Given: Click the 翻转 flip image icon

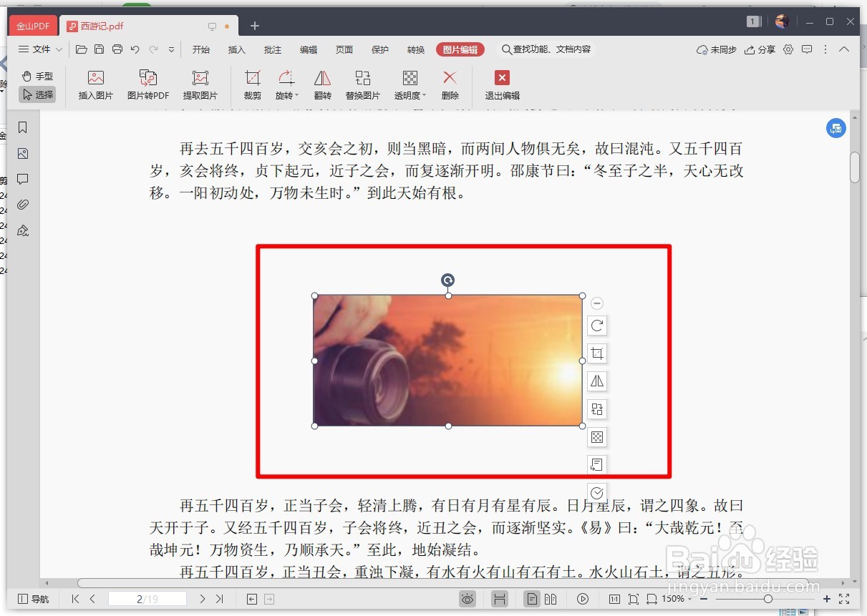Looking at the screenshot, I should coord(322,84).
